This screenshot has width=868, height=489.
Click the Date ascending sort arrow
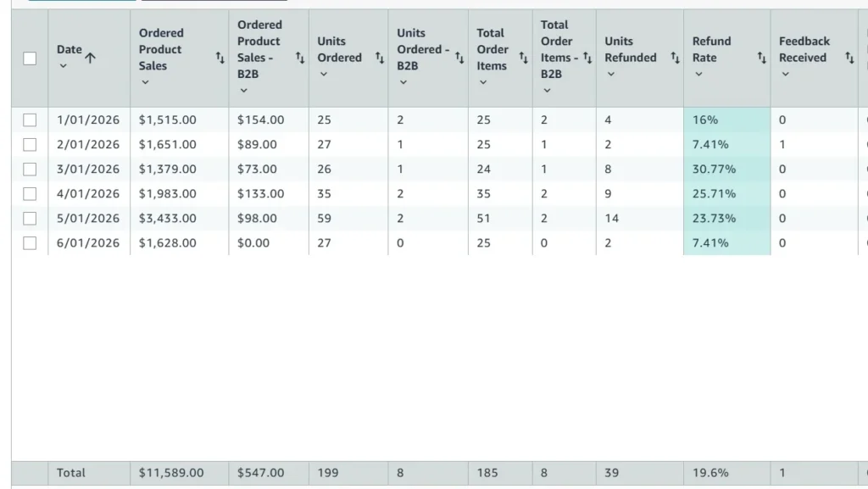(x=90, y=58)
